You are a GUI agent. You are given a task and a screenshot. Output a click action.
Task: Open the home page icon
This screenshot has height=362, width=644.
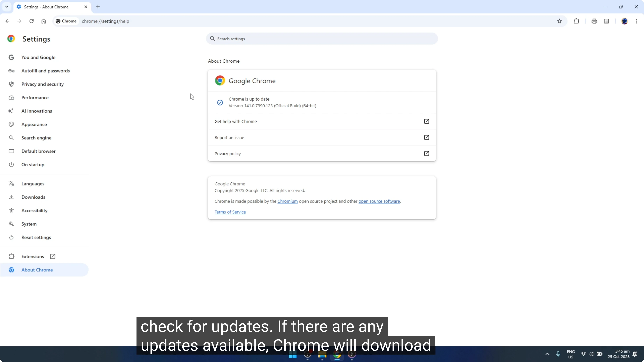tap(44, 21)
